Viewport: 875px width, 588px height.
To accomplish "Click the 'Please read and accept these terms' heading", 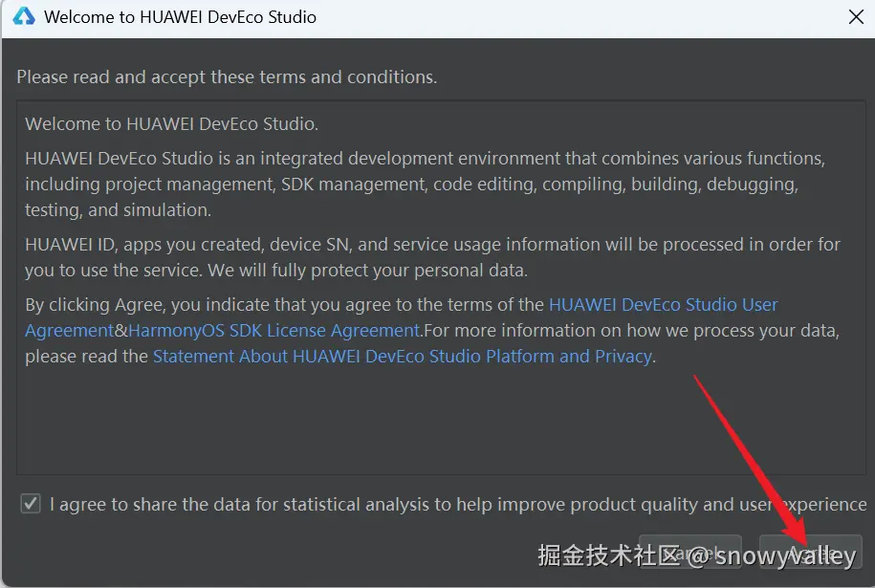I will pos(227,77).
